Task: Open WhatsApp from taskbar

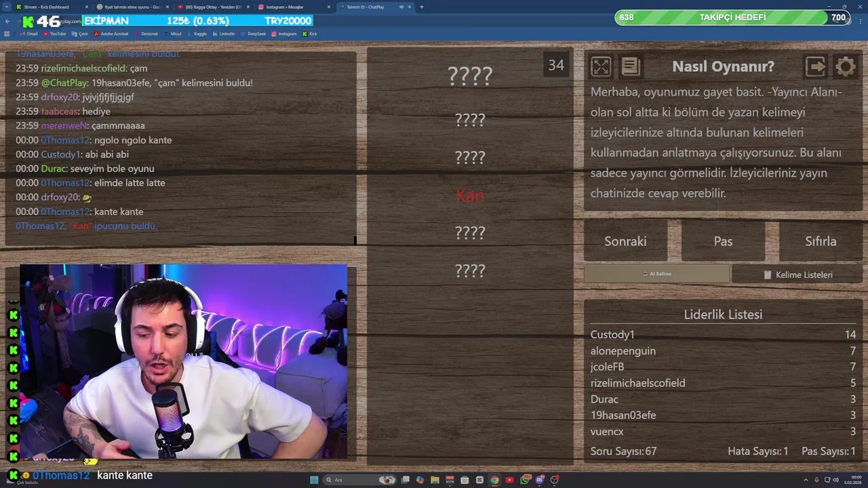Action: 525,480
